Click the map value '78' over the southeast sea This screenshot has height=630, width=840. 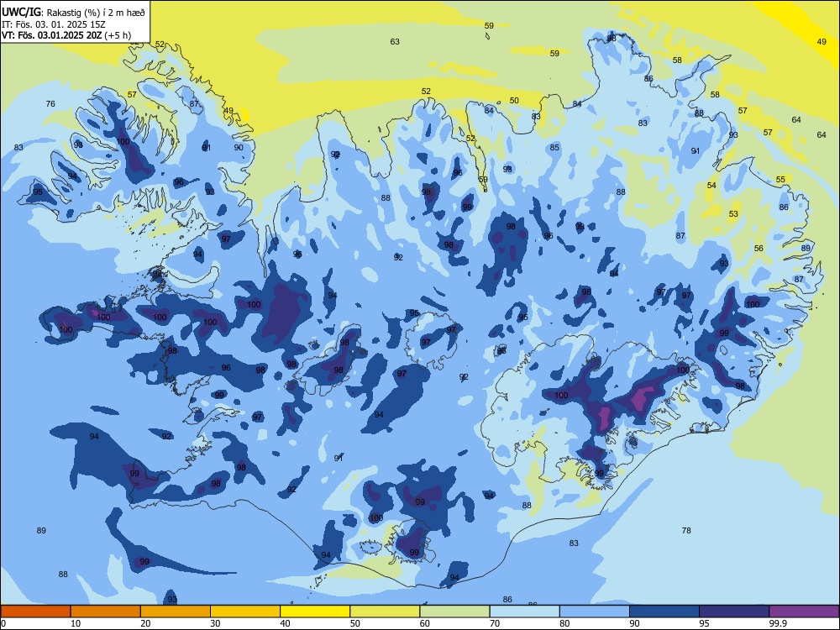[686, 531]
